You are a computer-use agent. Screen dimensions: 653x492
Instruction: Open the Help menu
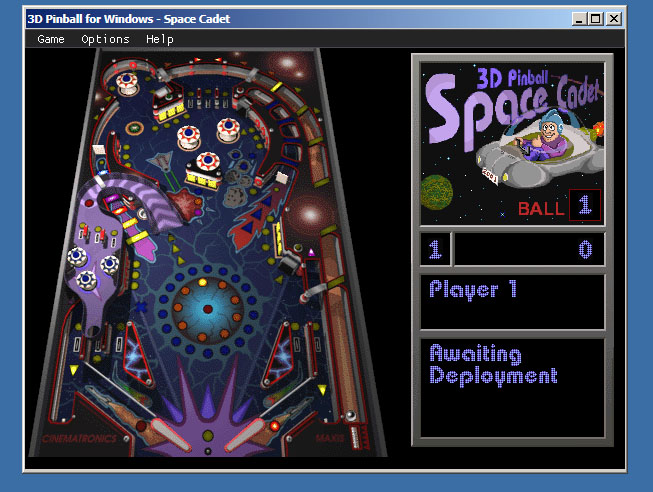point(160,39)
